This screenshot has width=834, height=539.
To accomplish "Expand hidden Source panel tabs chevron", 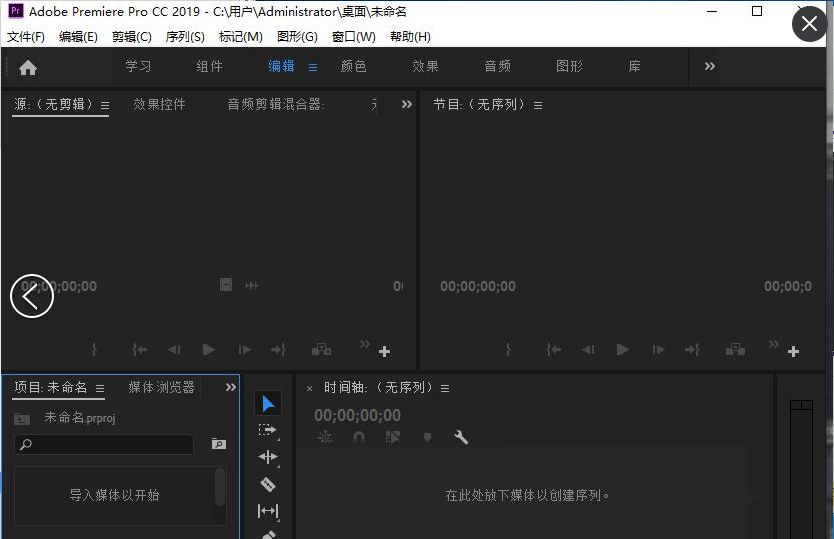I will tap(407, 104).
